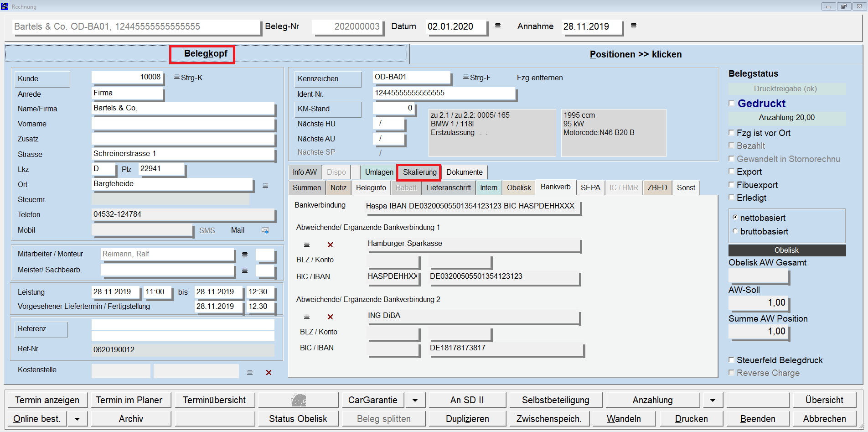Check the Fibuexport checkbox
The image size is (868, 432).
(732, 185)
